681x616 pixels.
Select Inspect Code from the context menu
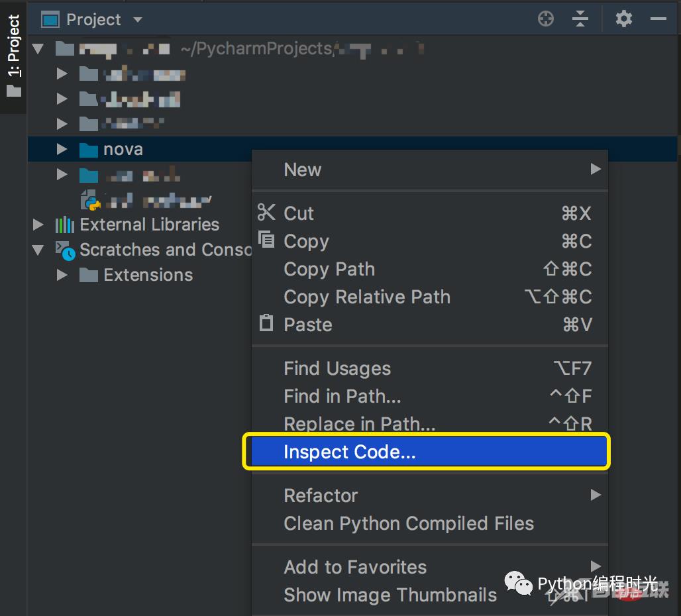(x=350, y=452)
